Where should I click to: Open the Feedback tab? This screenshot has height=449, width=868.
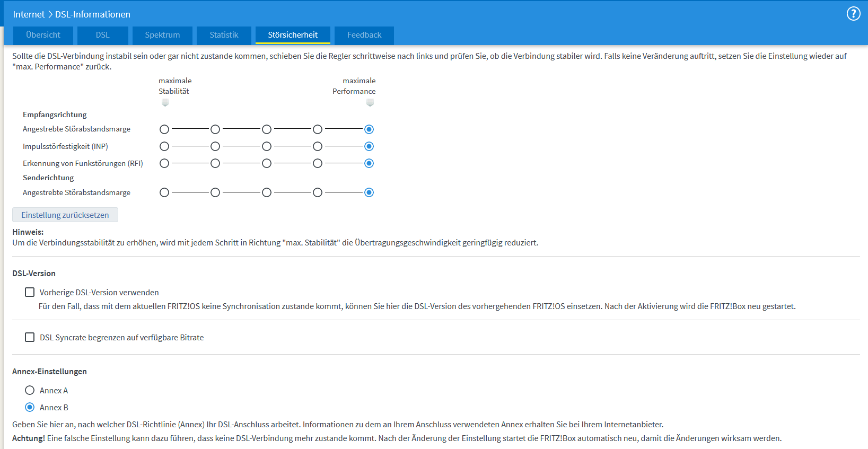click(364, 35)
